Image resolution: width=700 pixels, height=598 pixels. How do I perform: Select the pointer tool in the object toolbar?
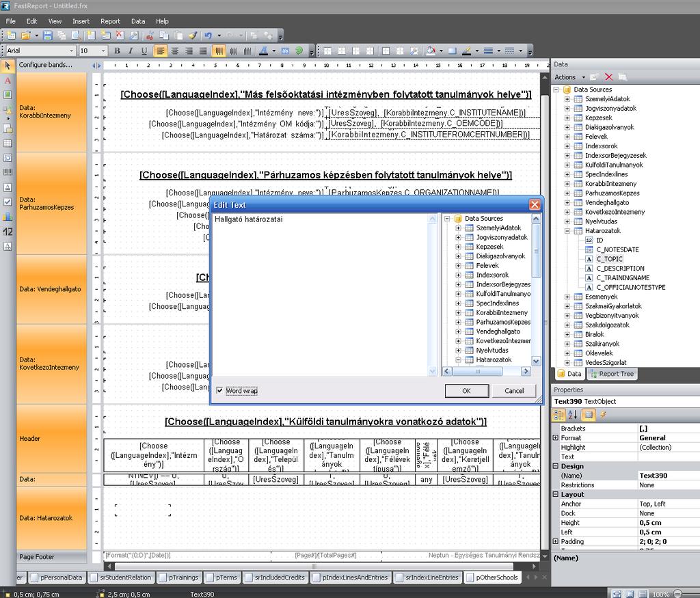[7, 66]
